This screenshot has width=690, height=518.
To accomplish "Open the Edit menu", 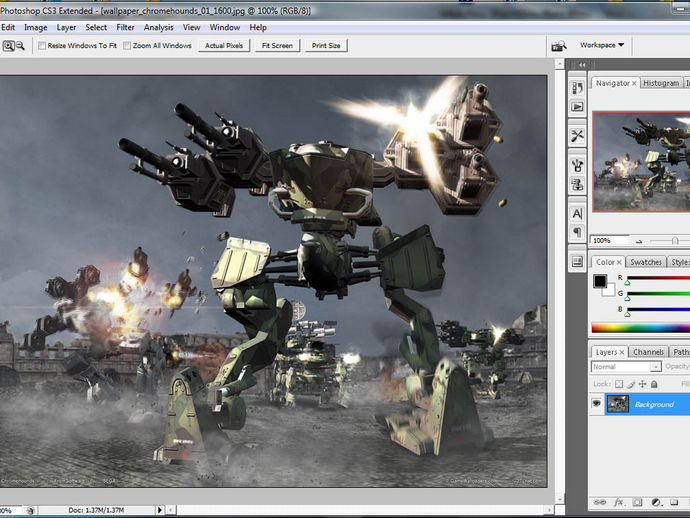I will point(8,27).
